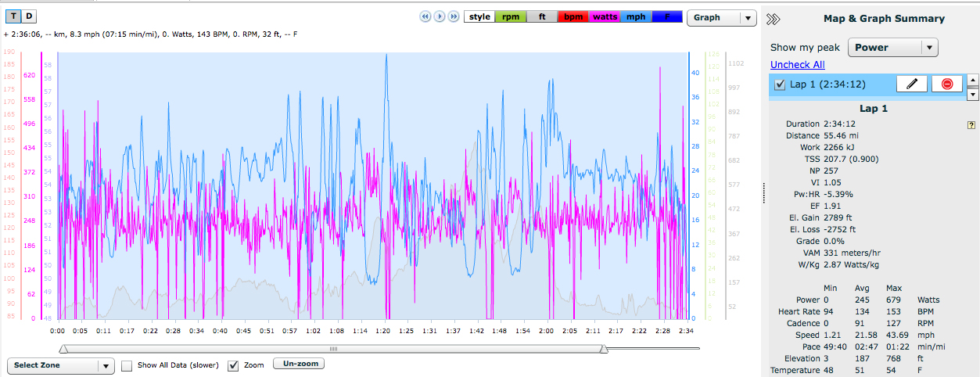Edit Lap 1 with the pencil icon
The width and height of the screenshot is (980, 377).
(x=910, y=84)
